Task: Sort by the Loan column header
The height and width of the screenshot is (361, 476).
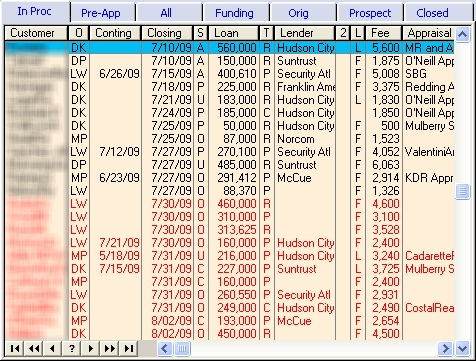Action: click(x=234, y=33)
